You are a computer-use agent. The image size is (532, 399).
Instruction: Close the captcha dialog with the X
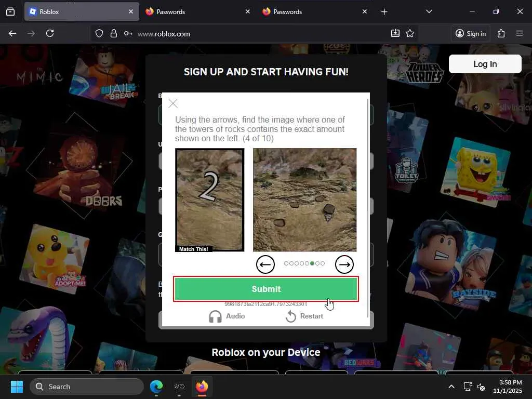pyautogui.click(x=173, y=103)
